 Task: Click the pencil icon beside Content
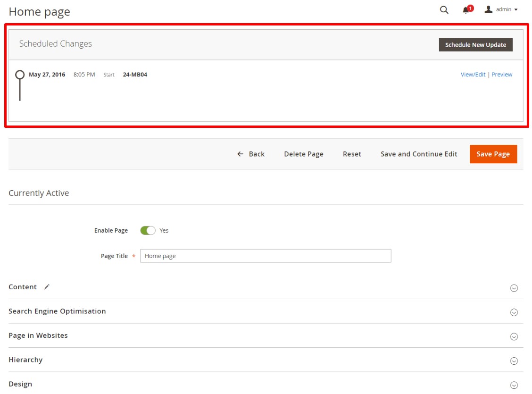47,287
